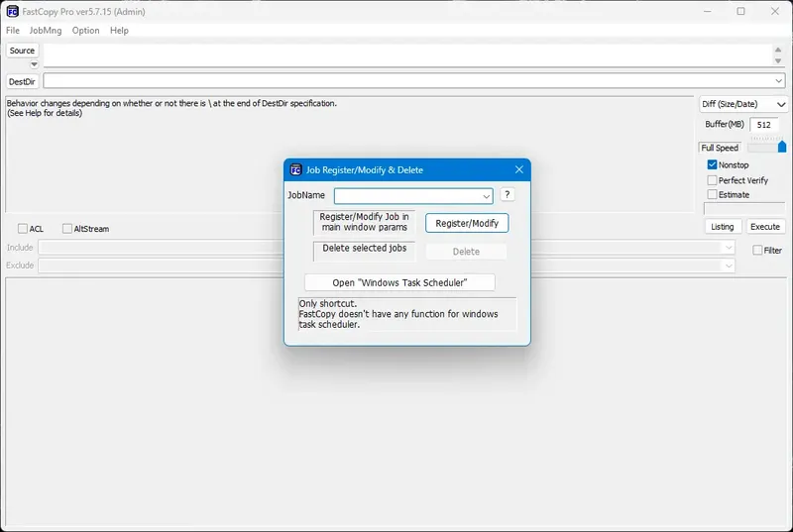
Task: Toggle the AltStream checkbox
Action: (66, 229)
